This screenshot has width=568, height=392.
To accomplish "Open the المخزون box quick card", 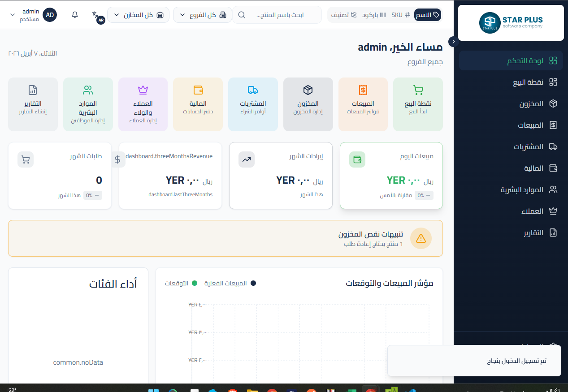I will tap(308, 104).
